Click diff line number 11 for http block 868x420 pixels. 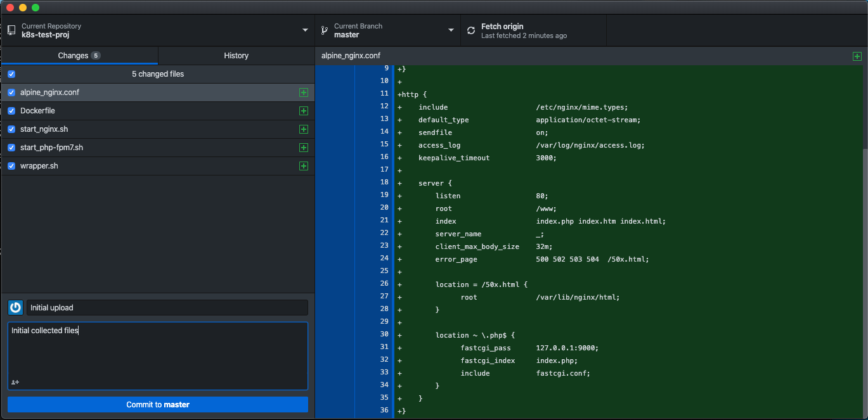[384, 93]
